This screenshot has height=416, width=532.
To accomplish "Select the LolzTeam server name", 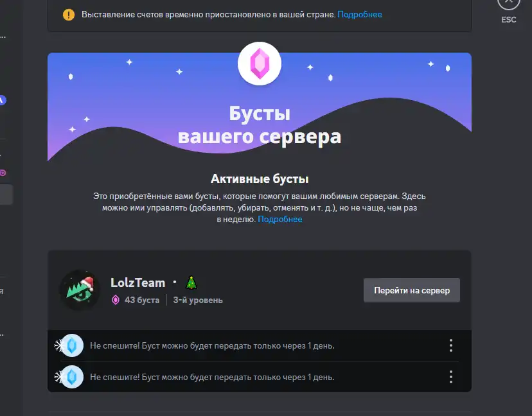I will pos(137,282).
